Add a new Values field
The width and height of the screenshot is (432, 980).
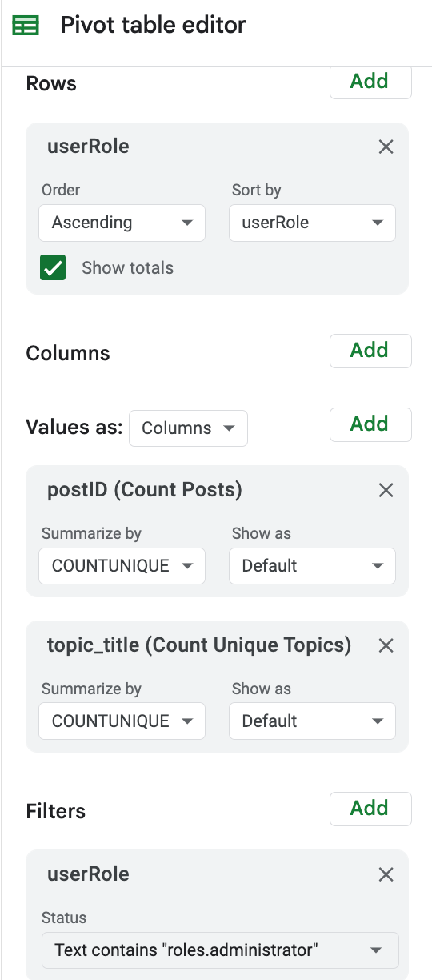(370, 424)
